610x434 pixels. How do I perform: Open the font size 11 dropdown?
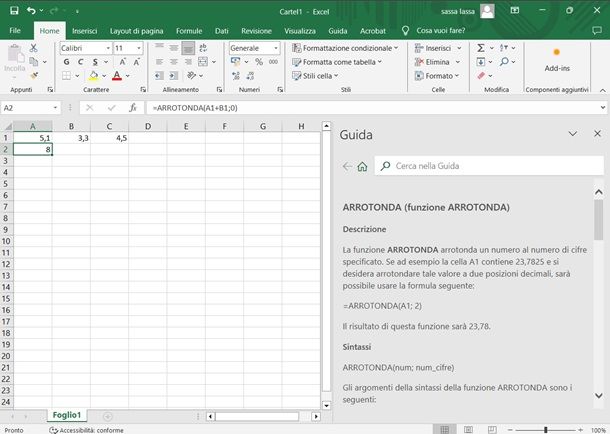click(139, 48)
